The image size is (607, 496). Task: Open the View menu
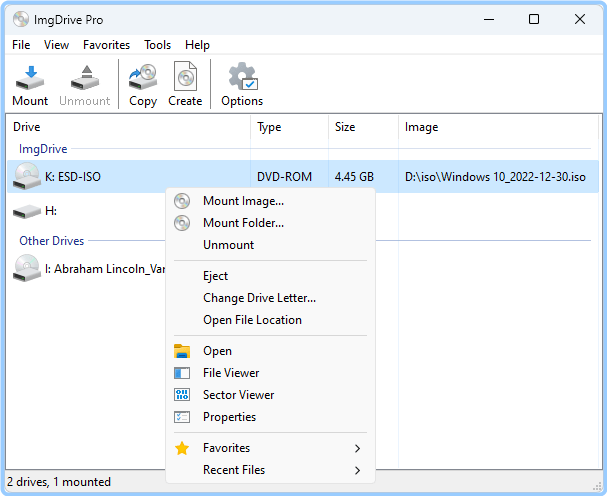coord(57,45)
